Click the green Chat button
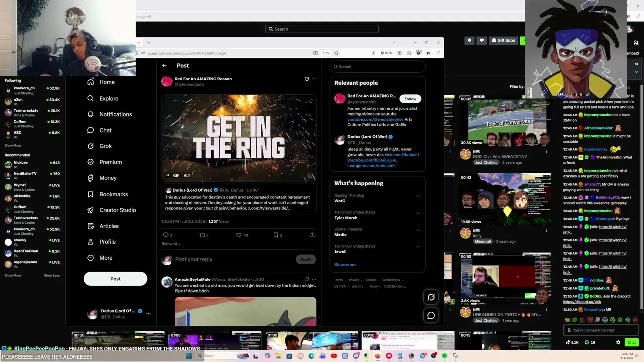Image resolution: width=644 pixels, height=362 pixels. point(632,342)
